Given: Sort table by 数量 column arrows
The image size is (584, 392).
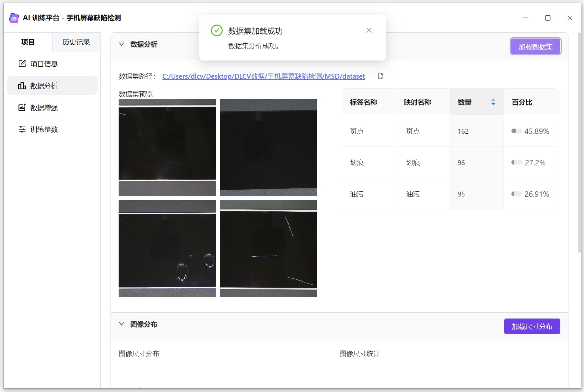Looking at the screenshot, I should [493, 102].
